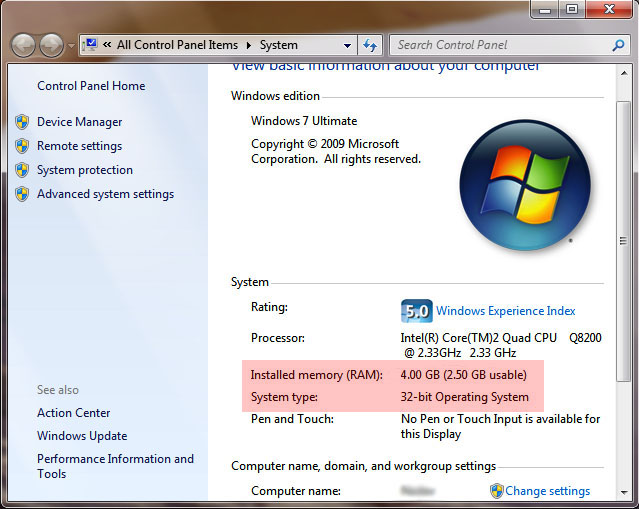Select the System breadcrumb in address bar

pos(279,45)
